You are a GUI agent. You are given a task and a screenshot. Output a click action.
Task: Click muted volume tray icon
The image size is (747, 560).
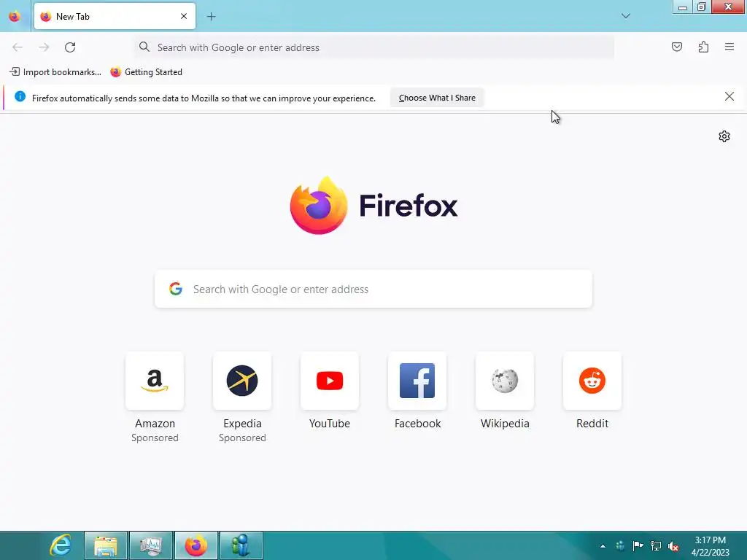pos(673,546)
